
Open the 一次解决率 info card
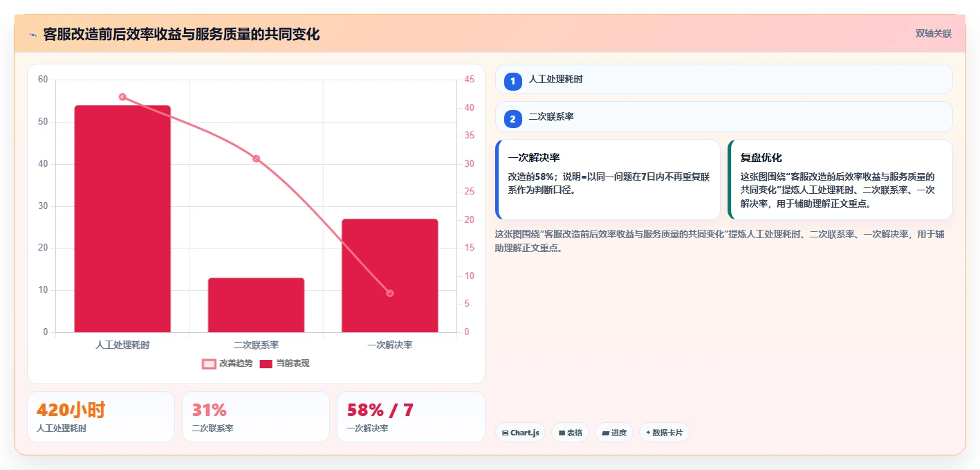point(608,179)
